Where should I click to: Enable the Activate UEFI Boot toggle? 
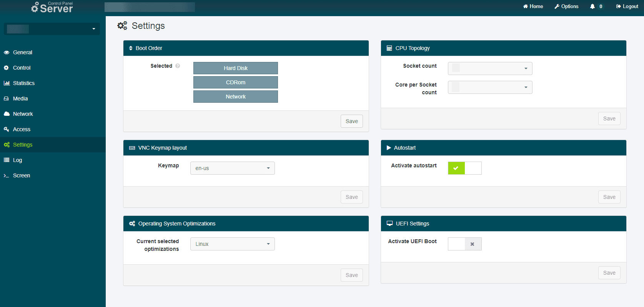click(x=464, y=244)
